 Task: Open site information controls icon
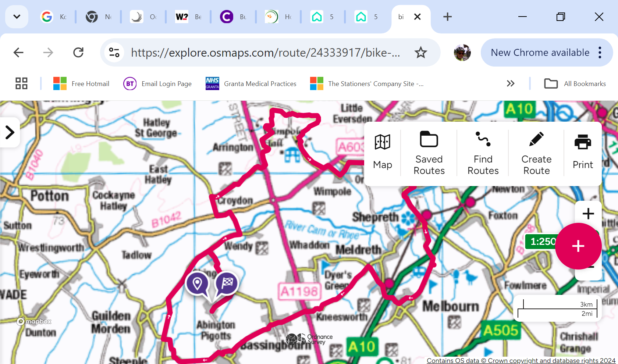coord(114,53)
